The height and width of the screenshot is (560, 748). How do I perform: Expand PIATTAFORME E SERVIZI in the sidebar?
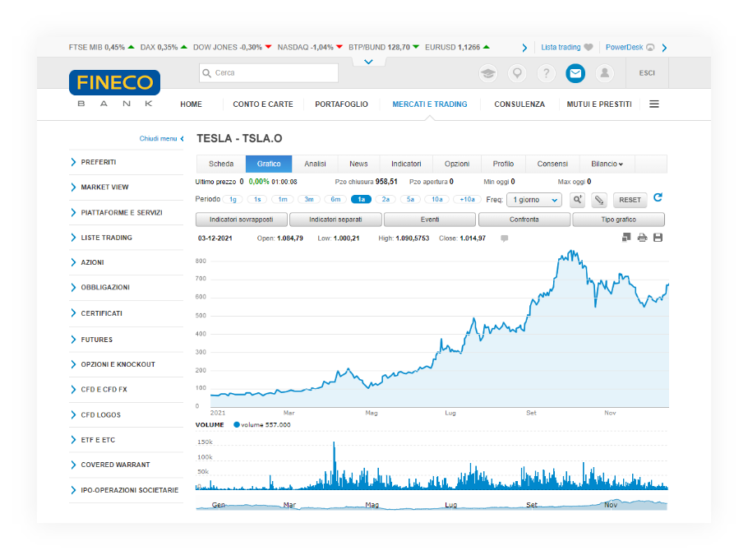pos(126,212)
